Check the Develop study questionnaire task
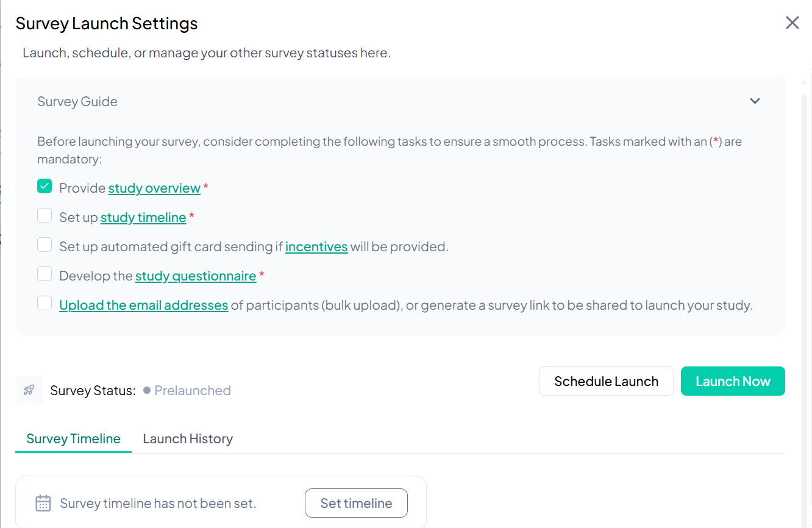Viewport: 812px width, 528px height. 45,274
